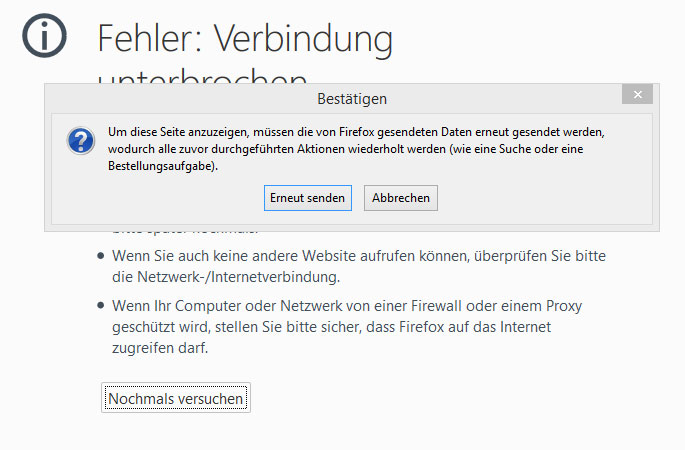685x450 pixels.
Task: Click the line starting with 'geschützt wird'
Action: (330, 327)
